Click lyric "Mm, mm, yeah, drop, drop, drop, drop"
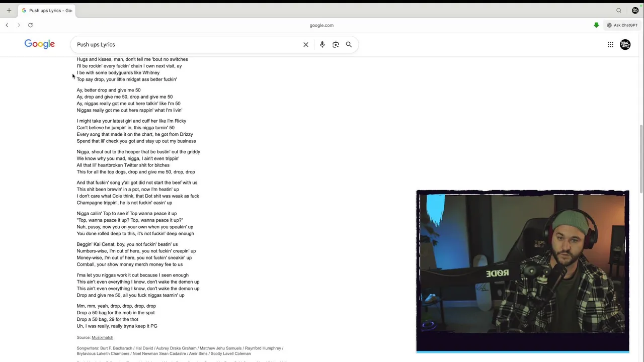 click(116, 306)
